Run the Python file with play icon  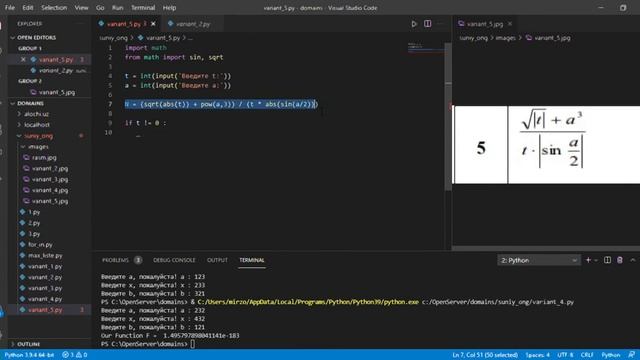coord(414,24)
